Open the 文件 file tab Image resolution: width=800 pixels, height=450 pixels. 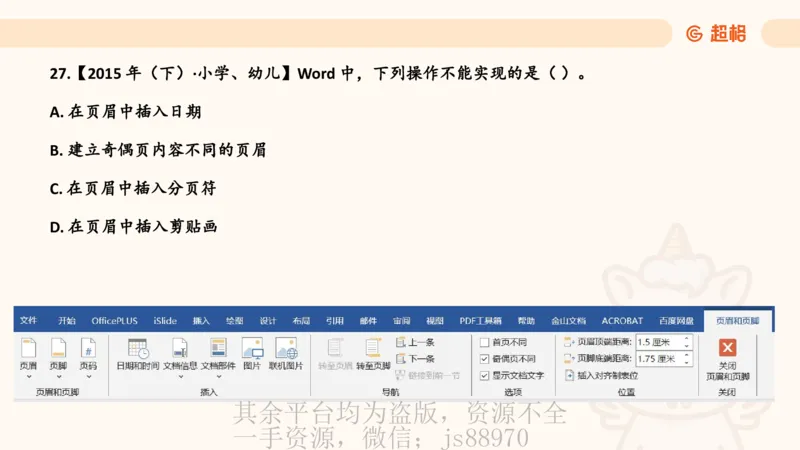(29, 320)
